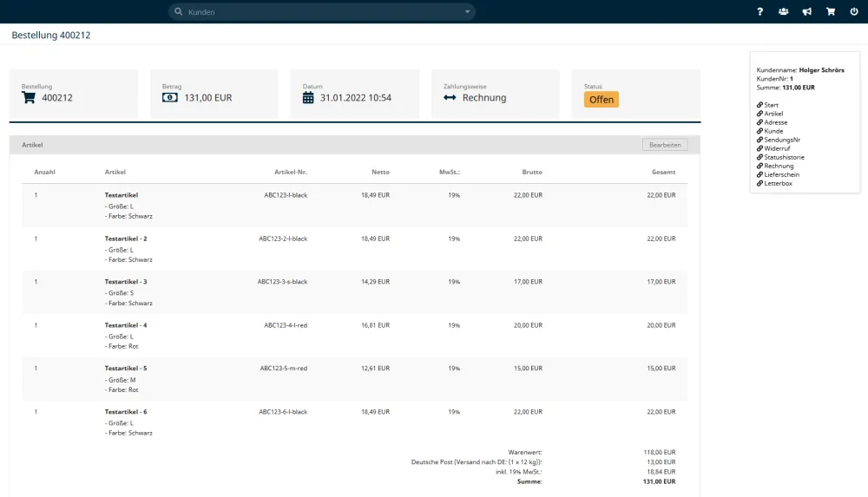This screenshot has height=497, width=868.
Task: Click the shipping cost 13,00 EUR value
Action: coord(661,462)
